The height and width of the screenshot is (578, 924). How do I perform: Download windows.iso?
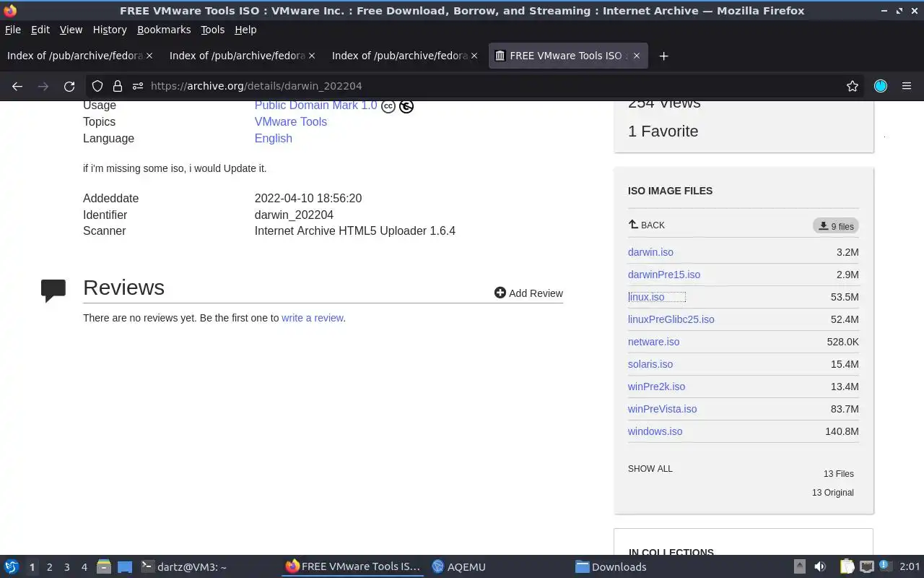coord(655,431)
